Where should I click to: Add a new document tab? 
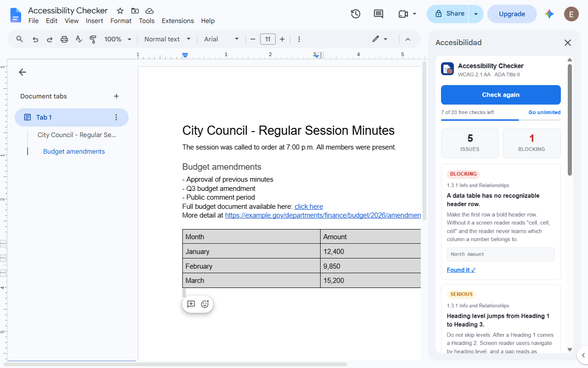116,96
